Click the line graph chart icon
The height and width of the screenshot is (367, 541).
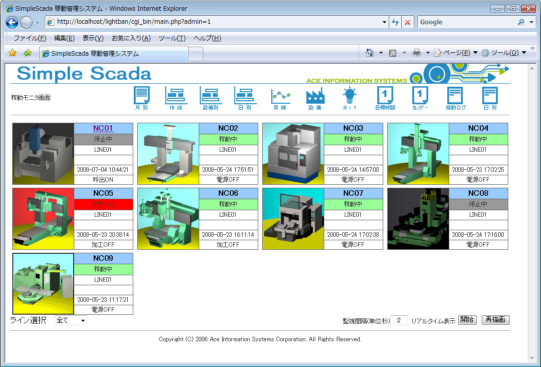pyautogui.click(x=280, y=98)
